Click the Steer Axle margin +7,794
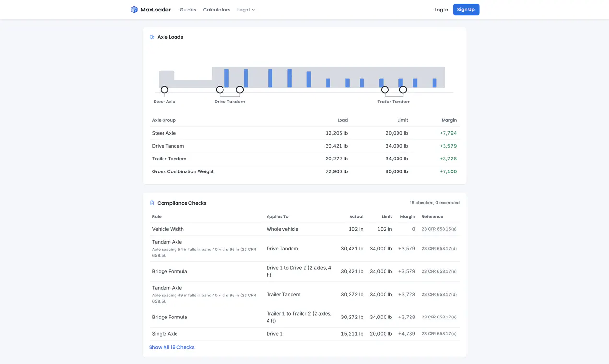 click(448, 133)
